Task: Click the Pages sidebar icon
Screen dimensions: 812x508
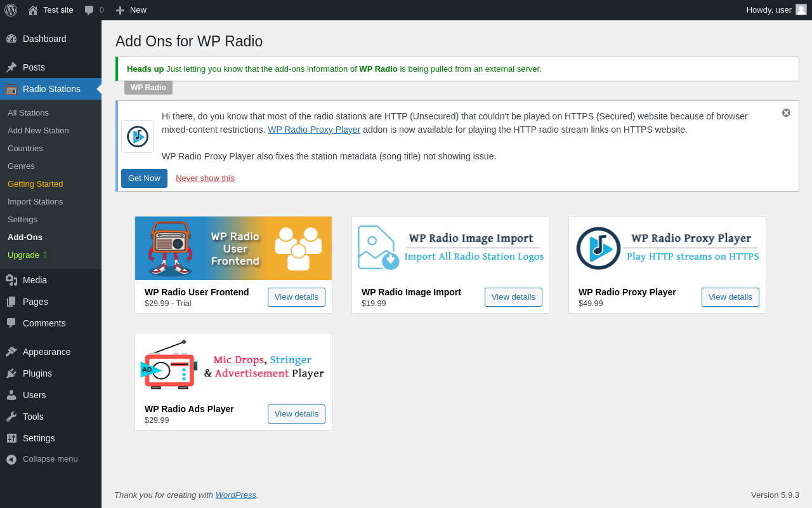Action: click(x=11, y=302)
